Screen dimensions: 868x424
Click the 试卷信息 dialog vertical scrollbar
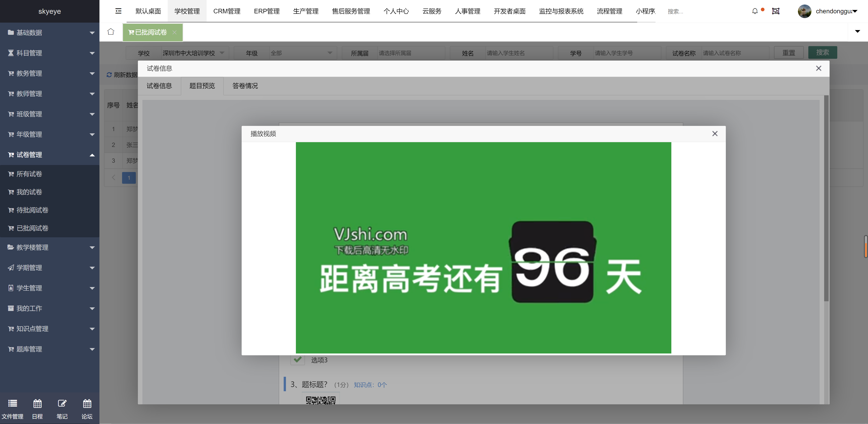[826, 198]
